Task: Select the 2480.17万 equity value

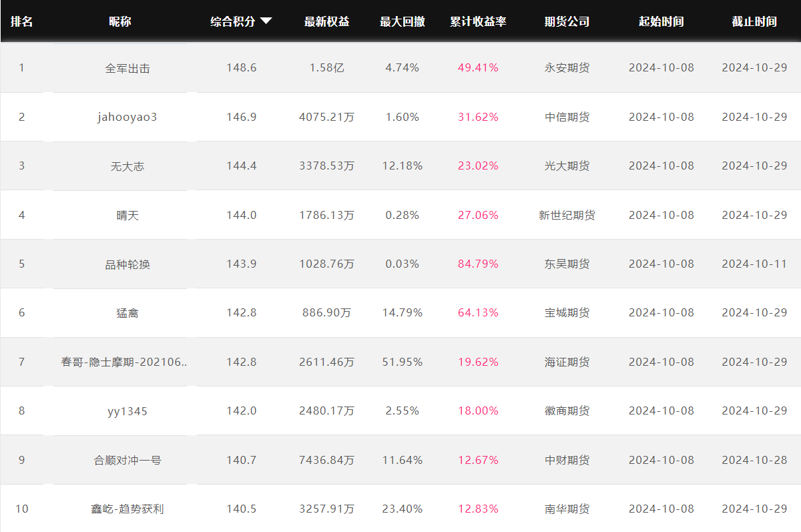Action: tap(327, 411)
